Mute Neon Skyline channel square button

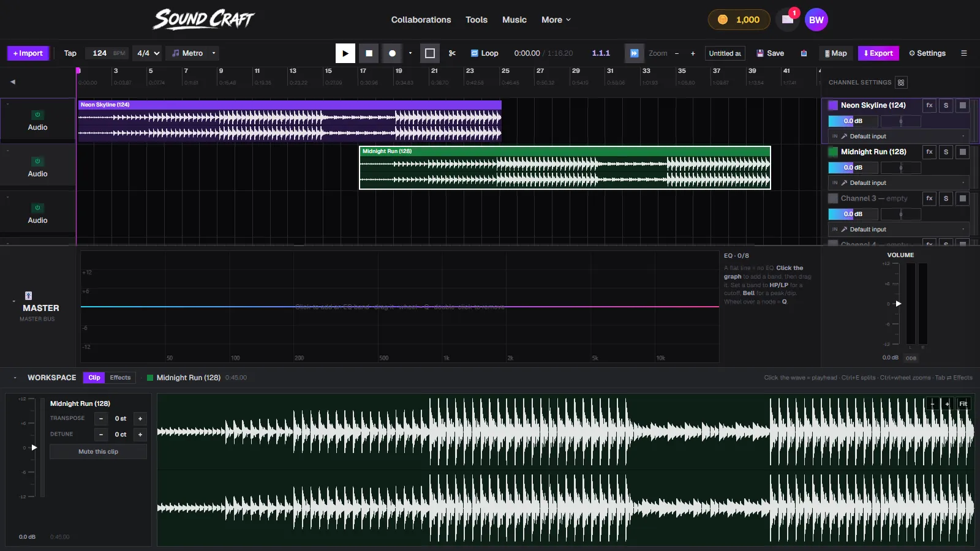click(963, 105)
